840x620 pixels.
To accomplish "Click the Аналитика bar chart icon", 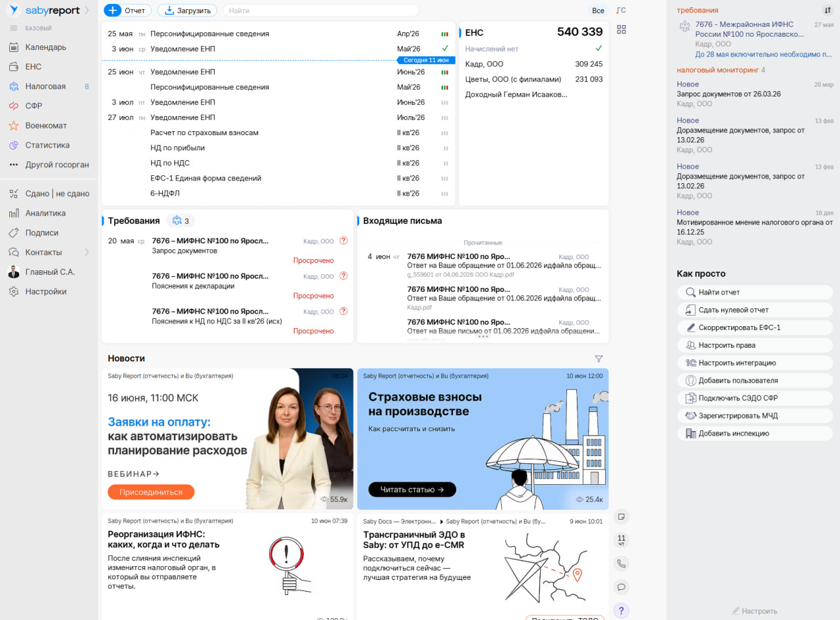I will [x=14, y=213].
